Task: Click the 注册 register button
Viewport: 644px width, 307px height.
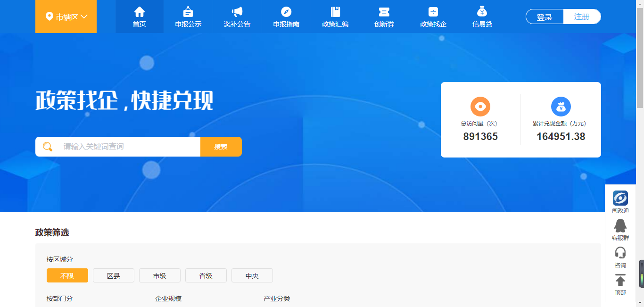Action: pyautogui.click(x=582, y=17)
